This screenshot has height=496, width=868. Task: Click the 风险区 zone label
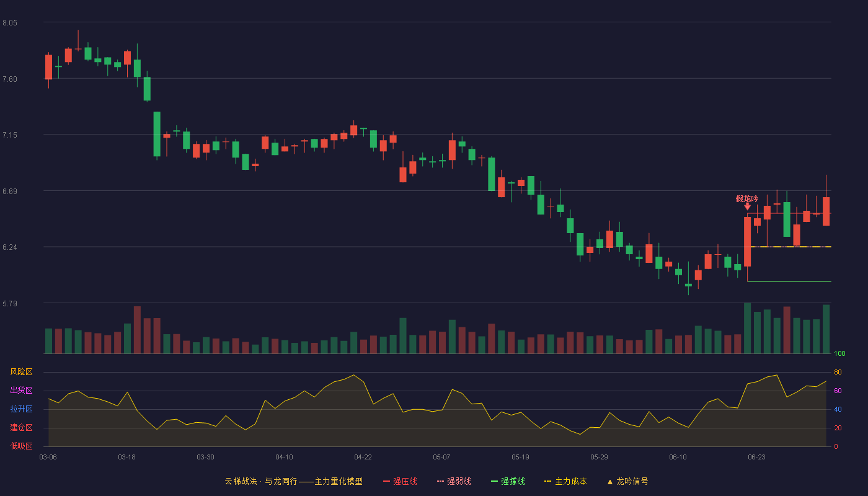pyautogui.click(x=21, y=372)
